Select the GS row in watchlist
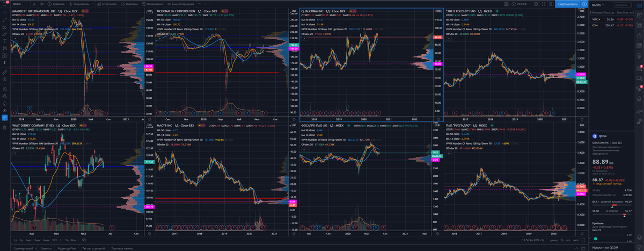 pyautogui.click(x=612, y=25)
